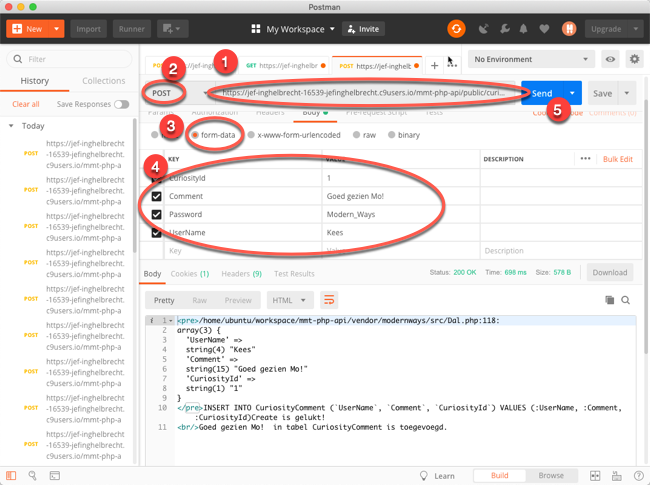Click the Learn lightbulb icon

[424, 475]
